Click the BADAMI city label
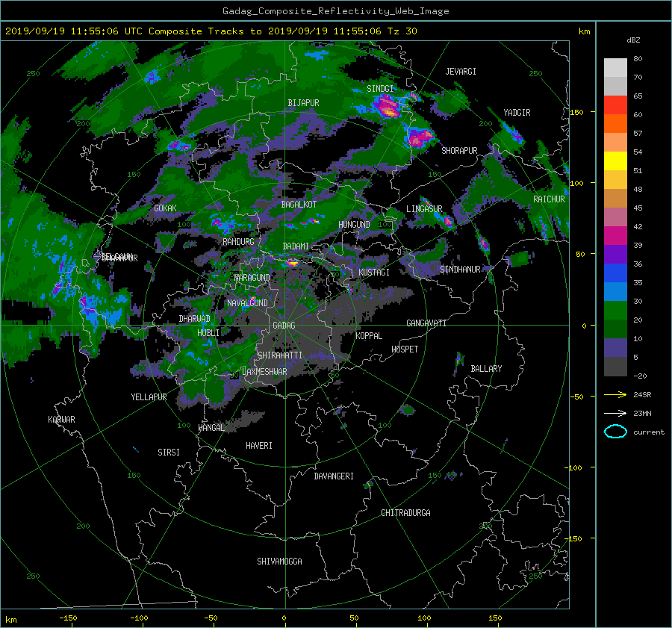Image resolution: width=672 pixels, height=628 pixels. coord(296,246)
